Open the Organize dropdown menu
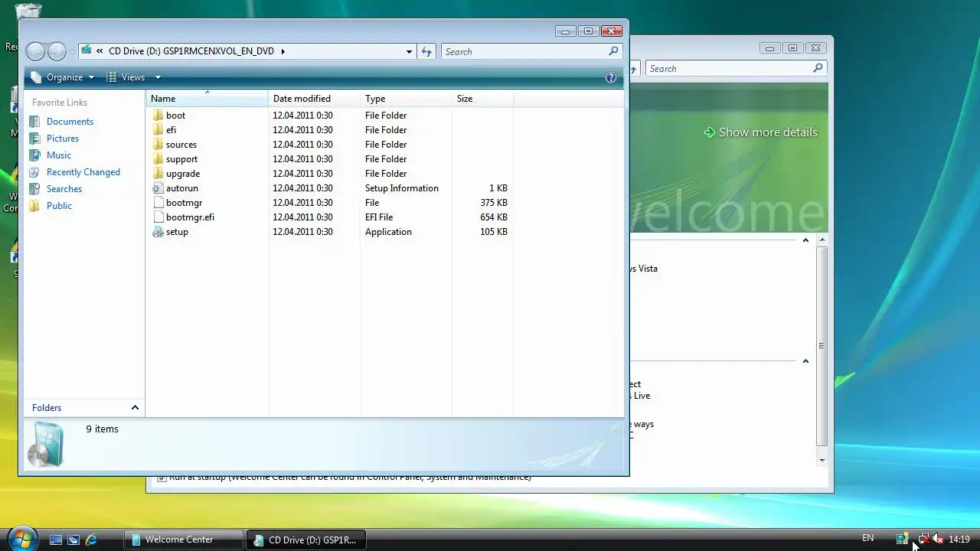The image size is (980, 551). point(63,77)
